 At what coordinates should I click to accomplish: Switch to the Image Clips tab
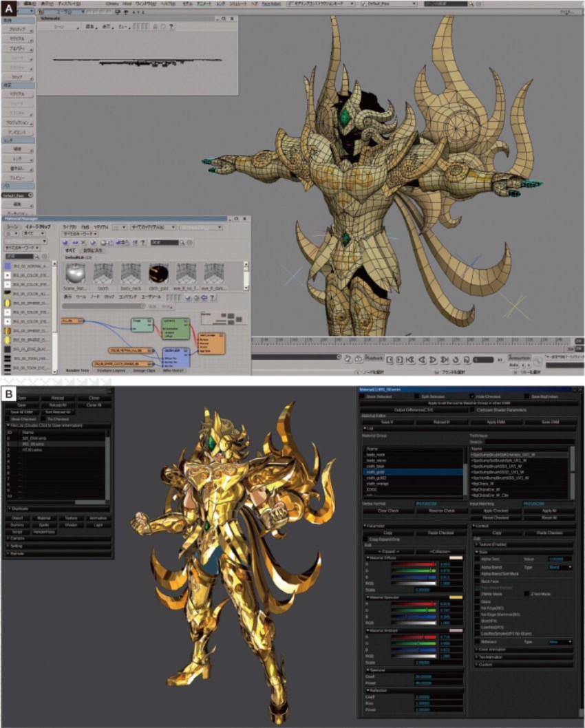coord(145,370)
